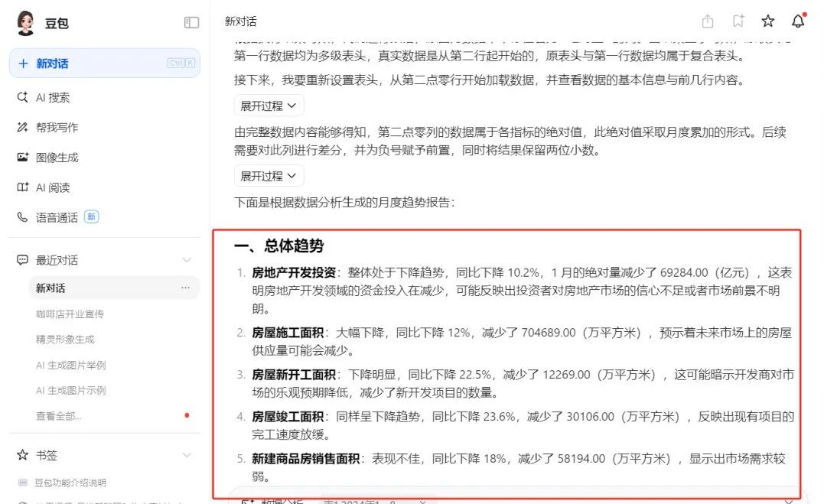The width and height of the screenshot is (824, 504).
Task: Click the 帮我写作 pen icon
Action: [22, 127]
